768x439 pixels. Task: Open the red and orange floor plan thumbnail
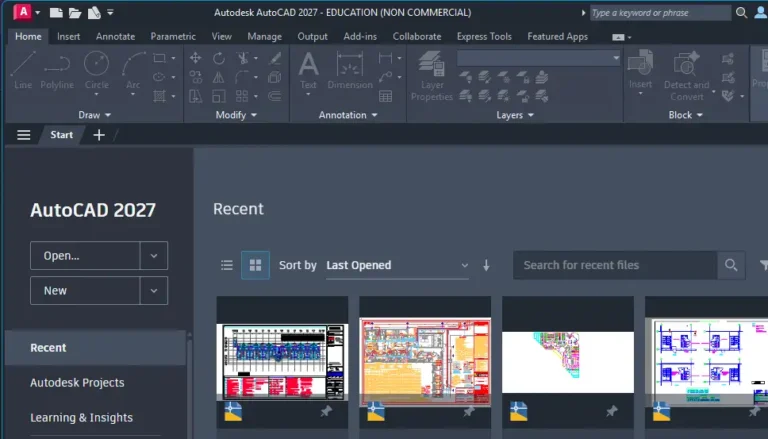point(425,362)
